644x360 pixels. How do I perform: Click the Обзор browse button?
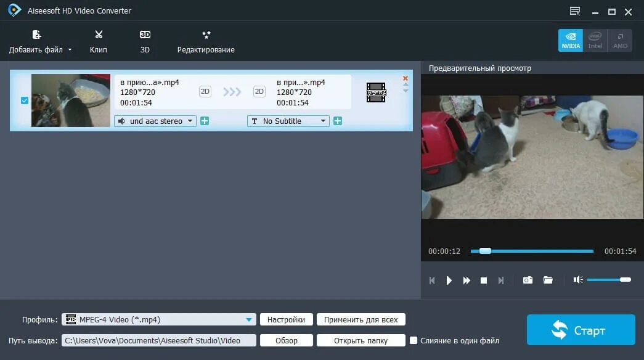click(x=287, y=340)
